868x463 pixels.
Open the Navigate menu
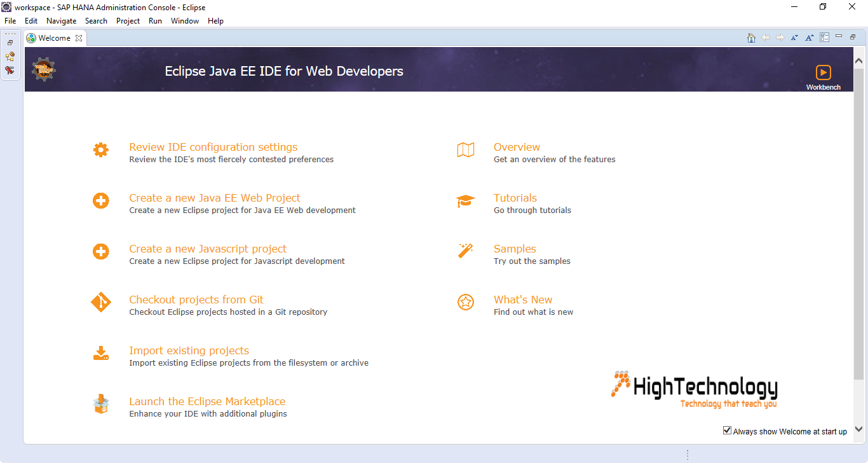tap(61, 21)
